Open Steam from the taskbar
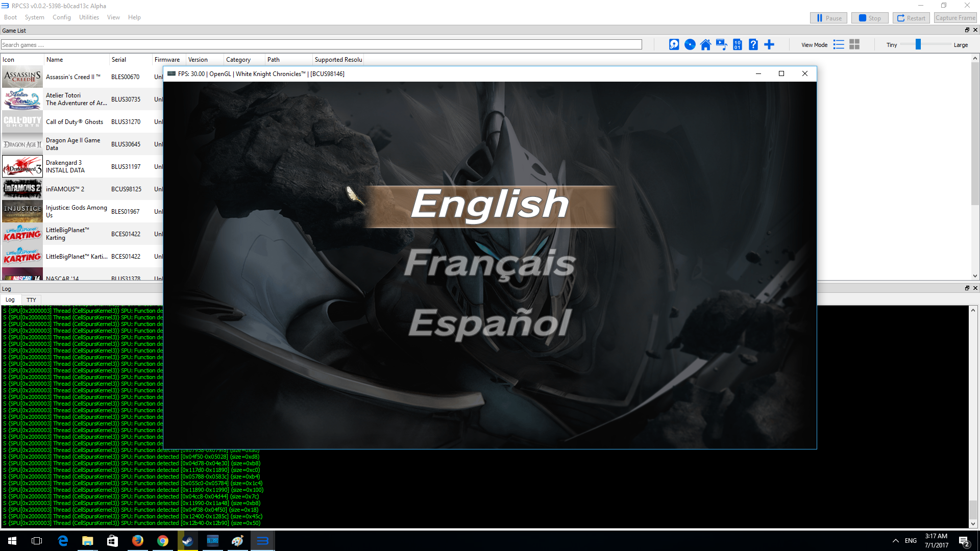This screenshot has width=980, height=551. [x=187, y=541]
